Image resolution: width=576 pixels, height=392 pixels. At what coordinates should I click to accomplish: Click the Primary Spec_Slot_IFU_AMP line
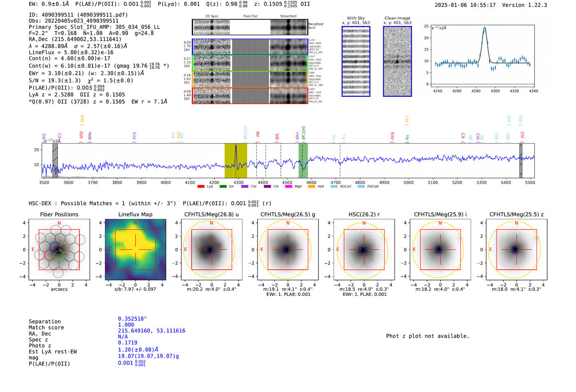(x=95, y=27)
